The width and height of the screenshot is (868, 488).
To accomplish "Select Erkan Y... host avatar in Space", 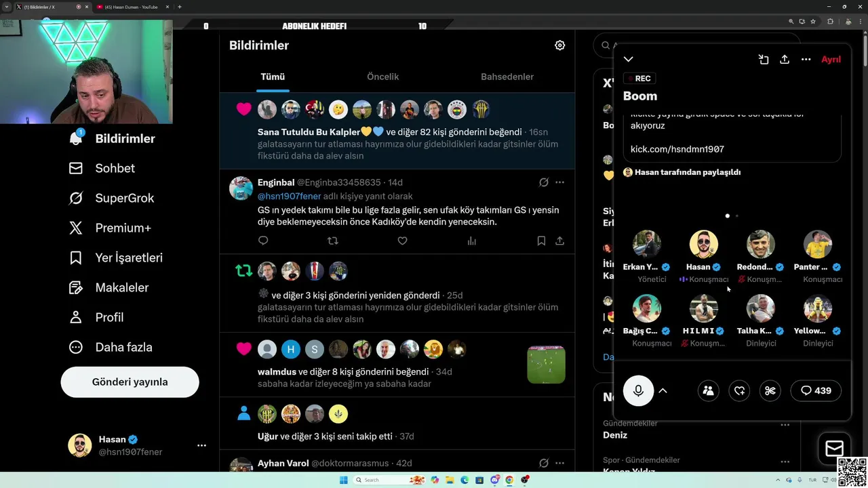I will pos(647,245).
